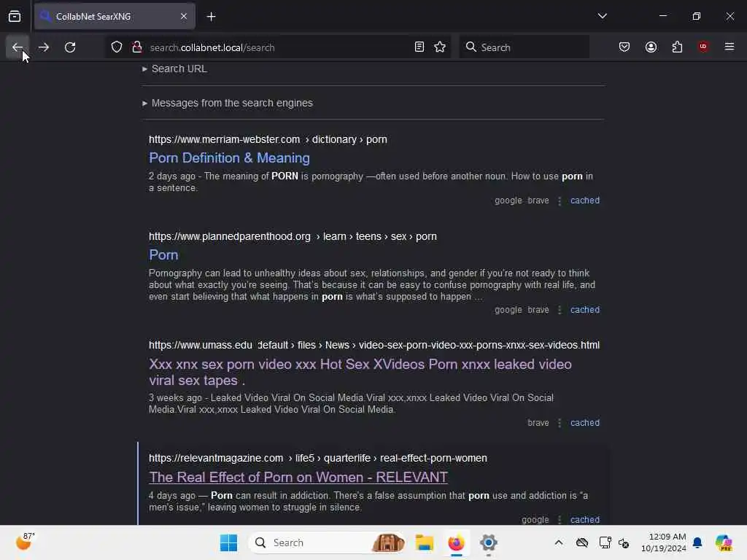Open the clock showing 12:09 AM
Image resolution: width=747 pixels, height=560 pixels.
coord(664,542)
